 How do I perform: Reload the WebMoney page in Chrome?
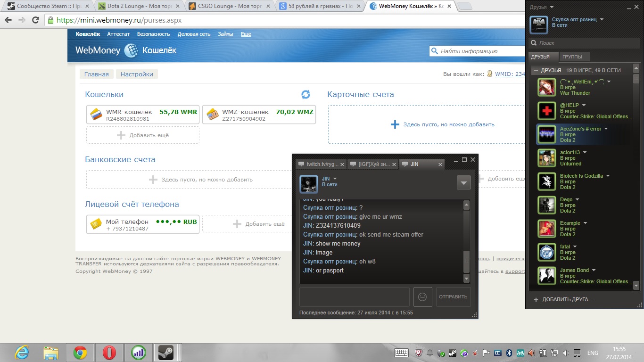(x=35, y=20)
